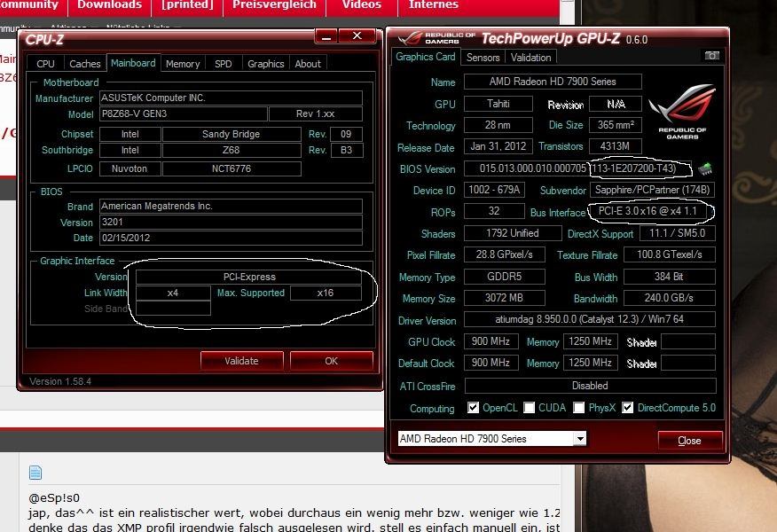
Task: Open the Memory tab in CPU-Z
Action: pyautogui.click(x=183, y=64)
